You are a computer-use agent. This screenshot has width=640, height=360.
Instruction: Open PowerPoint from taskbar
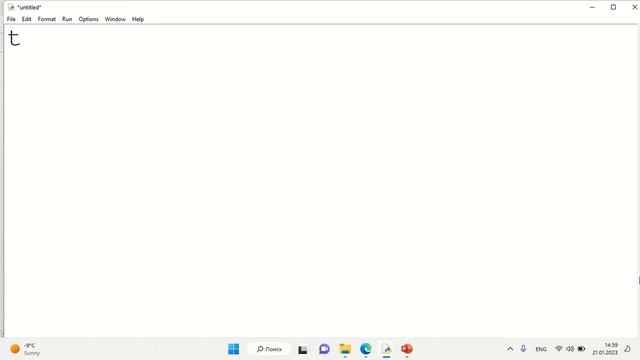tap(407, 349)
